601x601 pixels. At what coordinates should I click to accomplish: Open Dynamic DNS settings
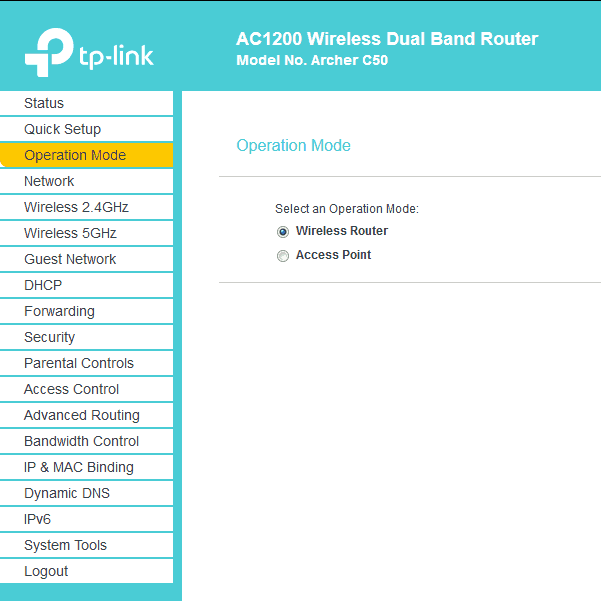86,493
